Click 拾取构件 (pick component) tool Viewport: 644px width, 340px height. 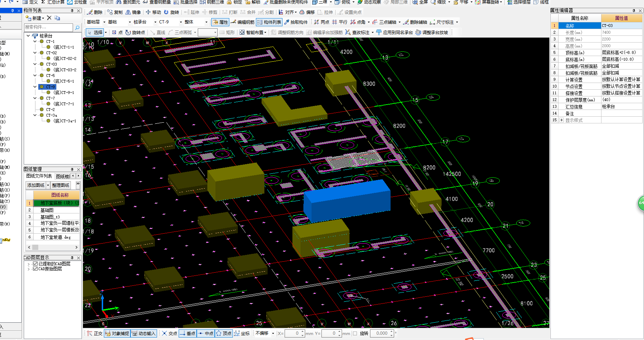(x=296, y=22)
